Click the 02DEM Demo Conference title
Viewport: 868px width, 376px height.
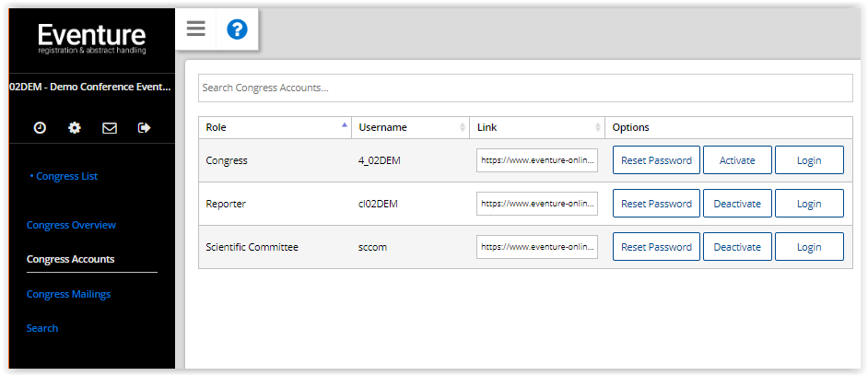(x=90, y=87)
